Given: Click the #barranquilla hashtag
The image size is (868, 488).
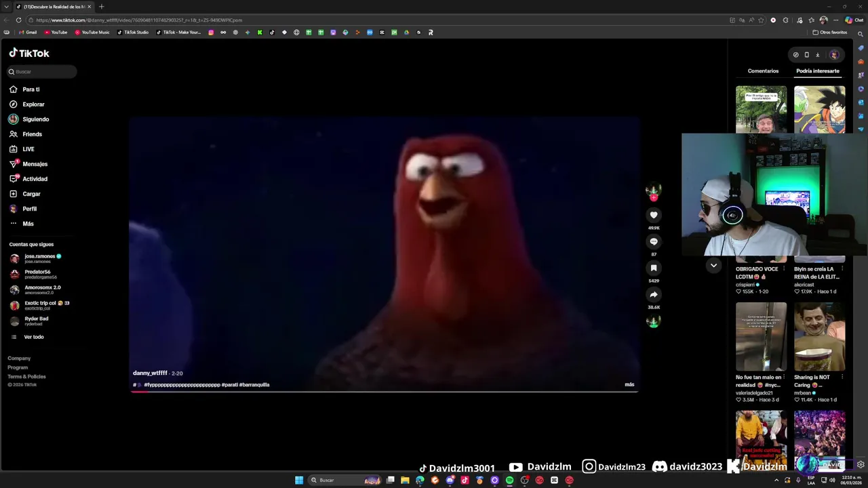Looking at the screenshot, I should pos(254,384).
